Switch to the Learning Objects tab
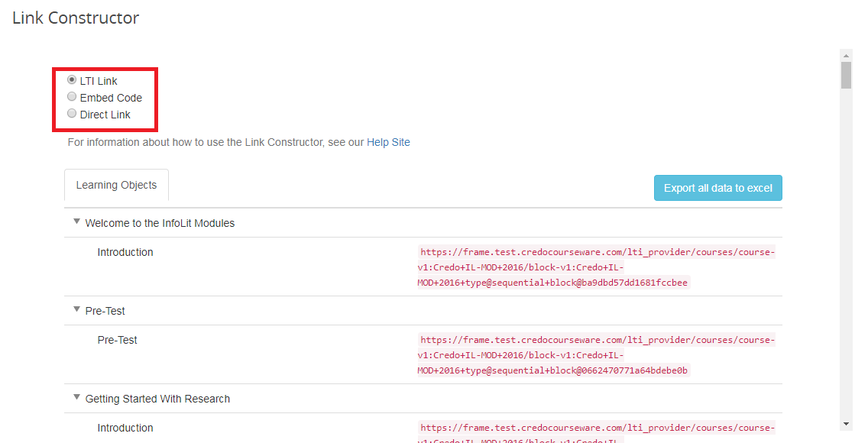Screen dimensions: 868x443 116,186
